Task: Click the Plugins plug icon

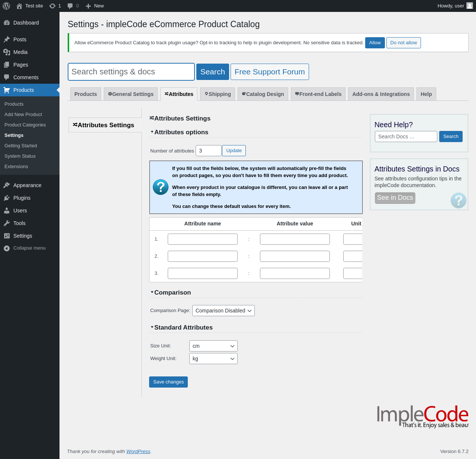Action: 7,198
